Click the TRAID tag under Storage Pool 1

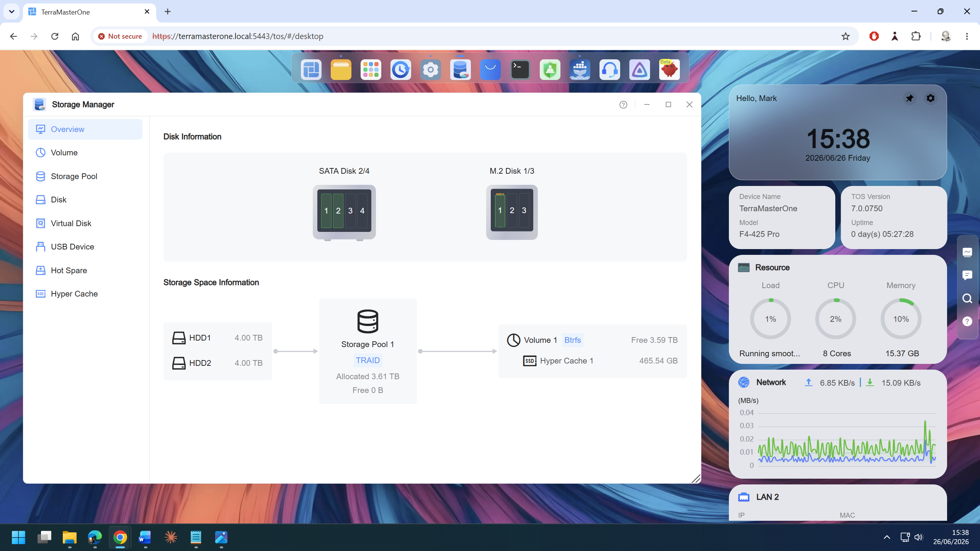point(367,360)
